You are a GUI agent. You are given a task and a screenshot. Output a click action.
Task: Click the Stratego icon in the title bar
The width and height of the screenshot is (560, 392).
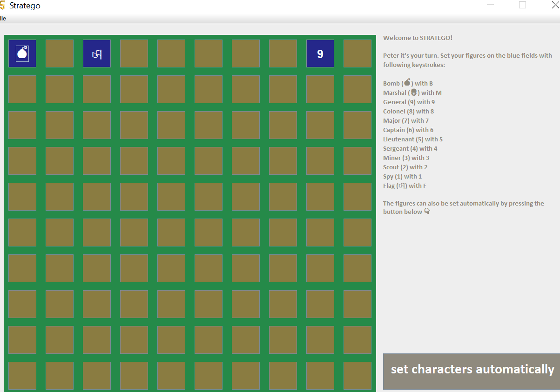pyautogui.click(x=5, y=5)
